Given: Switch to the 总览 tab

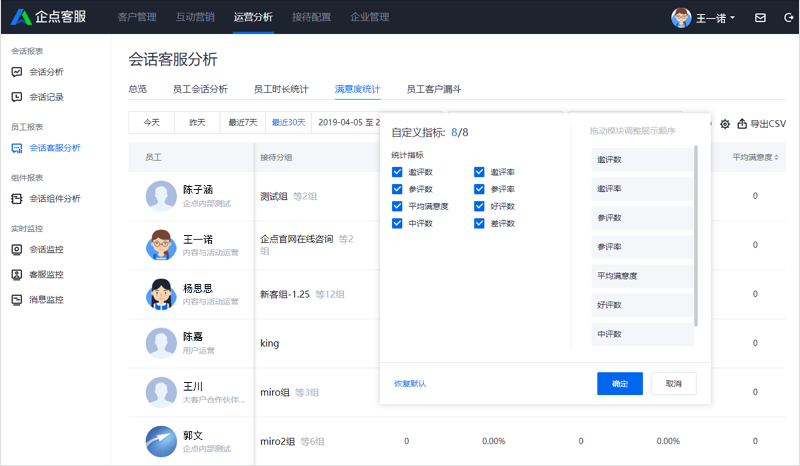Looking at the screenshot, I should (137, 89).
